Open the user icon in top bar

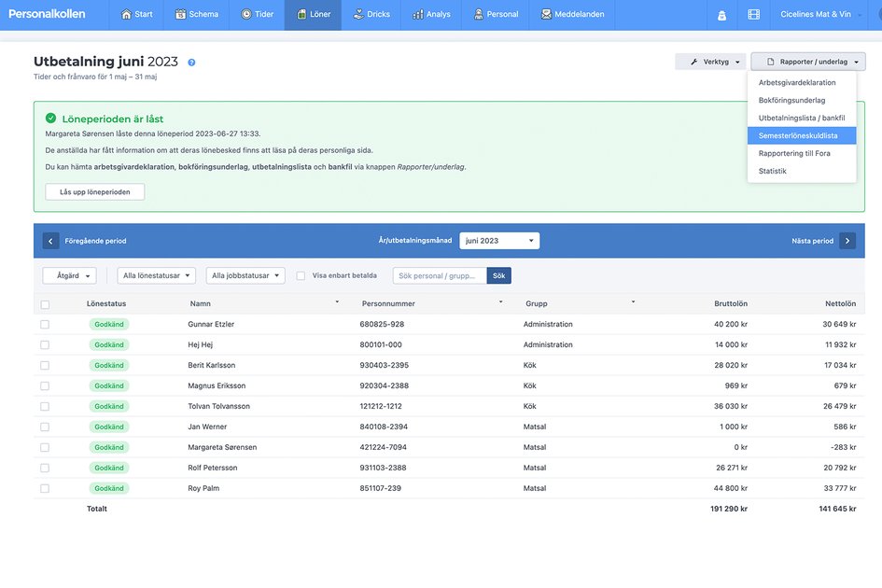[721, 15]
